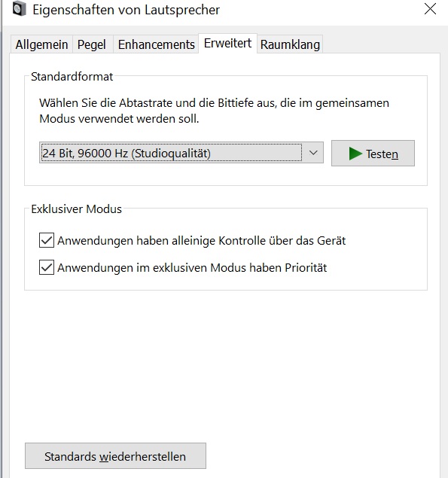Click the text 'Wählen Sie die Abtastrate'
The width and height of the screenshot is (448, 478).
(x=106, y=103)
